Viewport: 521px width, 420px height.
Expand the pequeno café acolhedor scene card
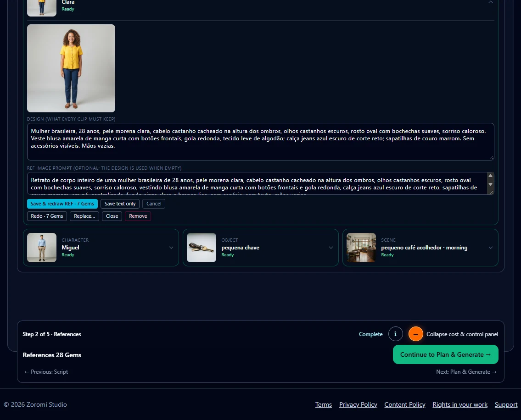(x=490, y=248)
